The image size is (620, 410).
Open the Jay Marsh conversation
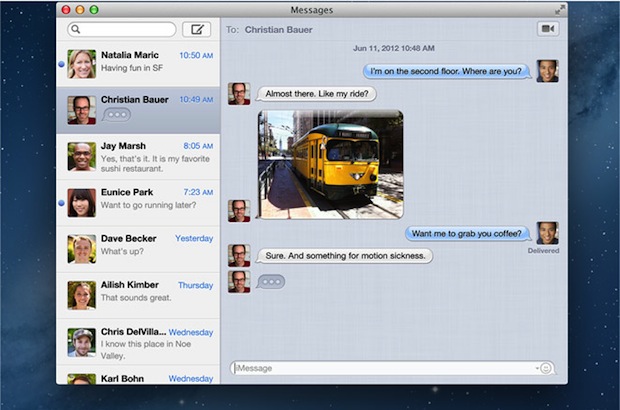coord(138,157)
